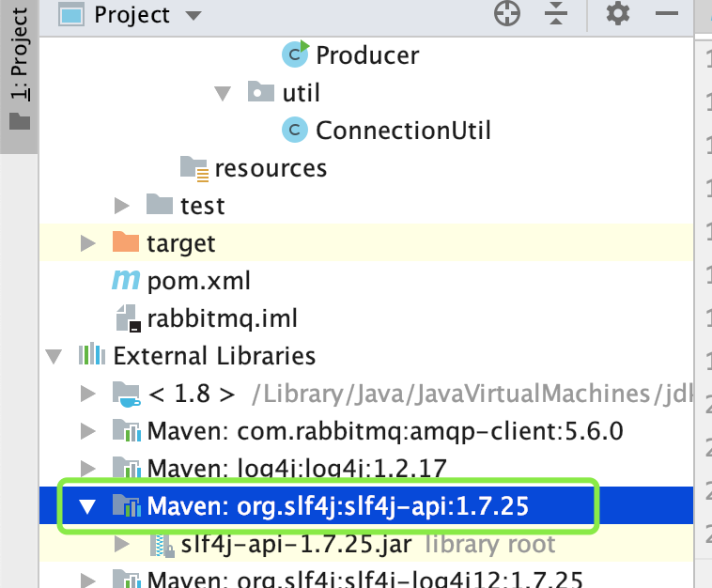Expand the test folder
Screen dimensions: 712x588
click(122, 205)
